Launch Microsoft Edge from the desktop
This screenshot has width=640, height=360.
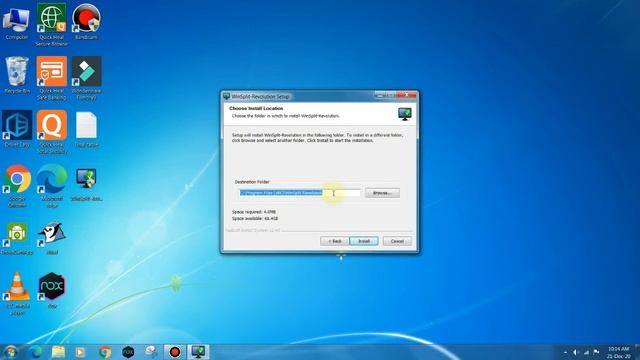point(51,185)
